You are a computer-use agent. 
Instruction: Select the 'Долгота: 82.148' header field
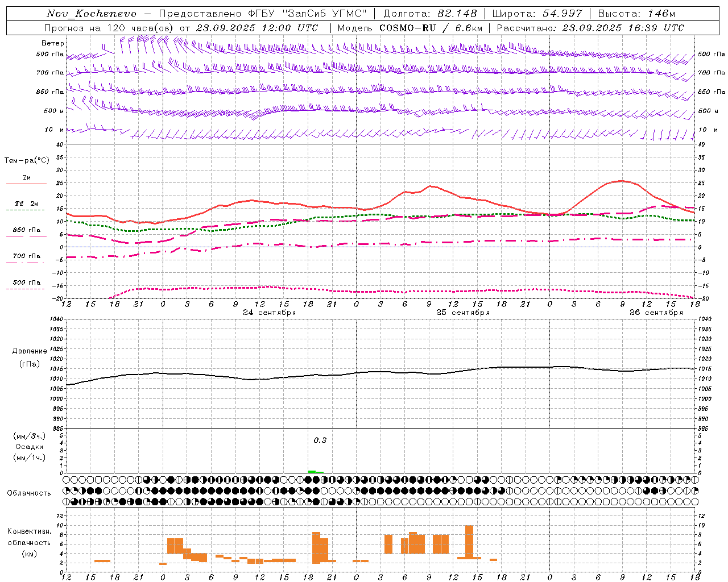pyautogui.click(x=430, y=14)
